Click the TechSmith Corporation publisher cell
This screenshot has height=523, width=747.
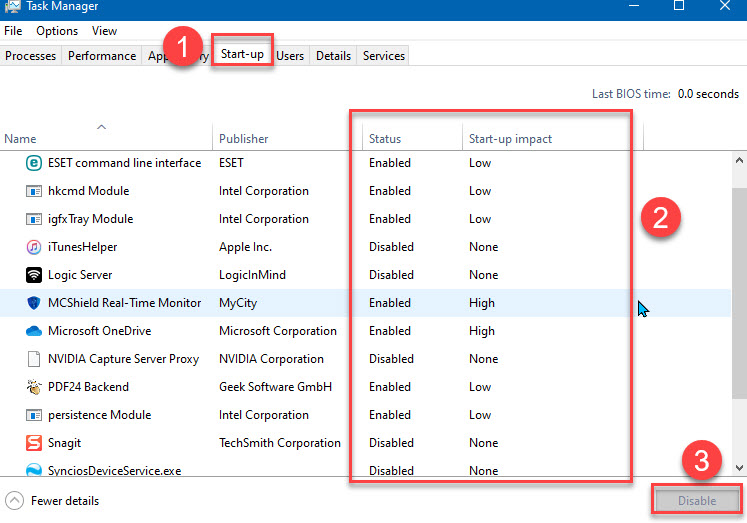tap(280, 443)
